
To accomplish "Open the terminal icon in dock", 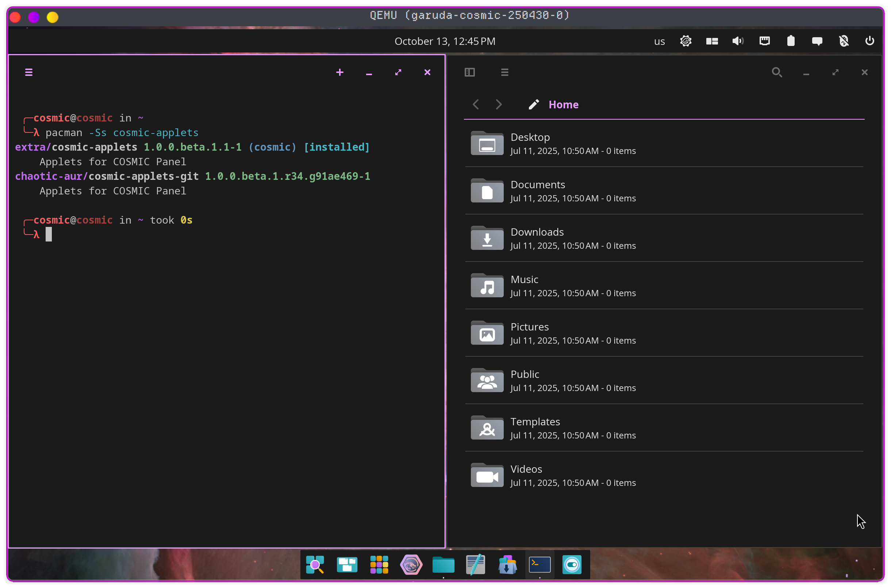I will click(x=539, y=565).
